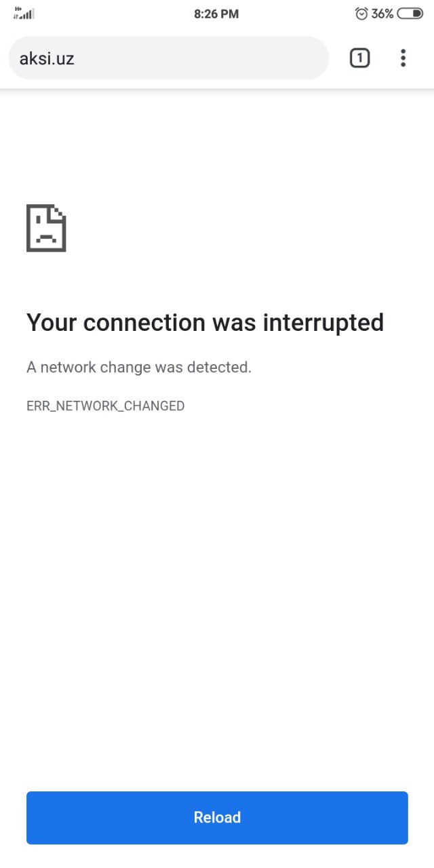This screenshot has width=434, height=868.
Task: Tap the word "Reload" on the button
Action: click(217, 818)
